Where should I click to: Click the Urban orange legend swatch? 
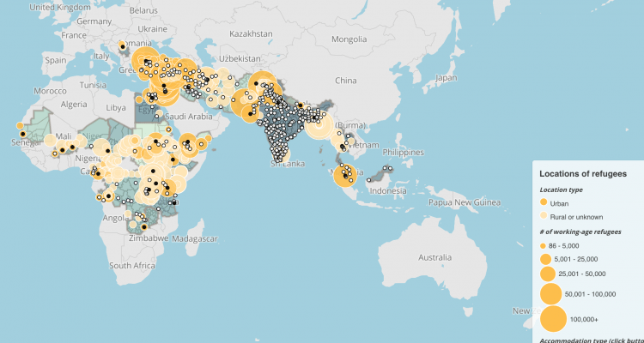click(x=544, y=203)
